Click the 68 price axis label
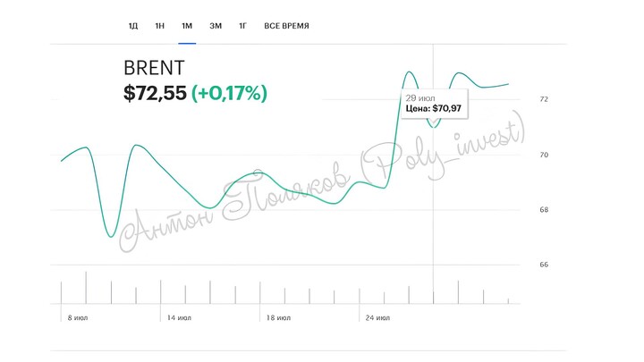 (544, 210)
